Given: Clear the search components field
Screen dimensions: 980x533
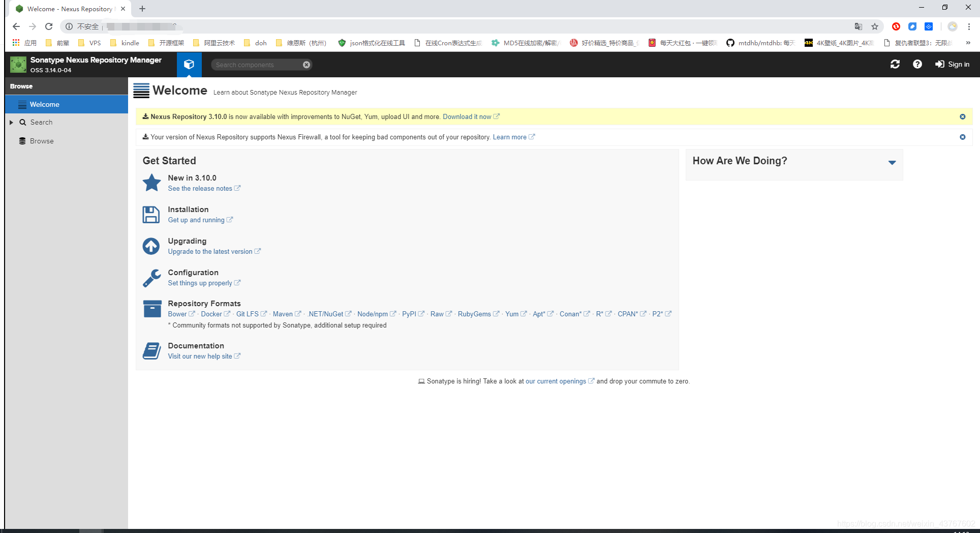Looking at the screenshot, I should click(x=307, y=65).
